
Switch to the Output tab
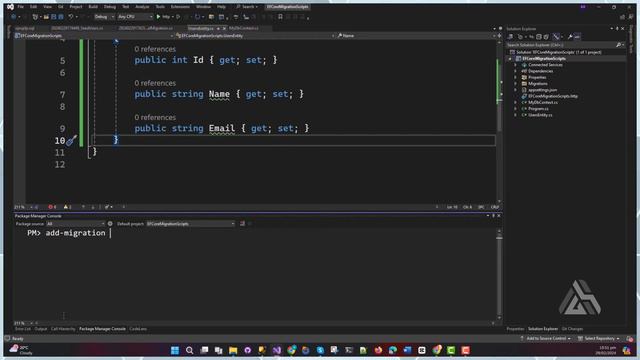coord(41,329)
